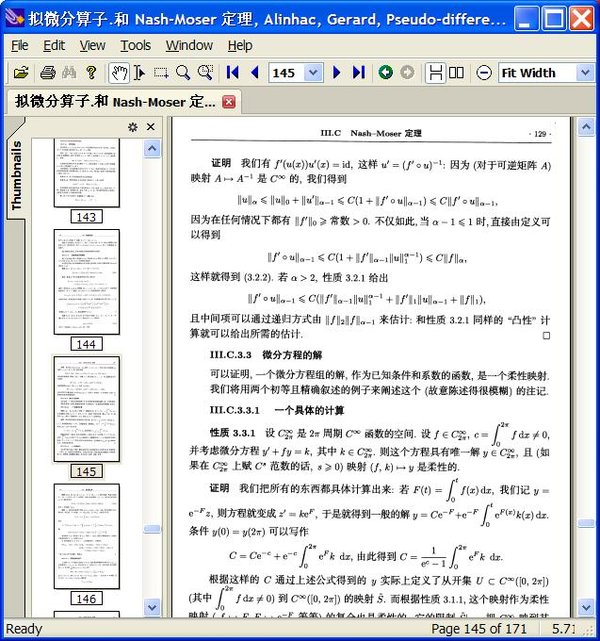Viewport: 600px width, 641px height.
Task: Click the app icon in title bar
Action: point(16,17)
